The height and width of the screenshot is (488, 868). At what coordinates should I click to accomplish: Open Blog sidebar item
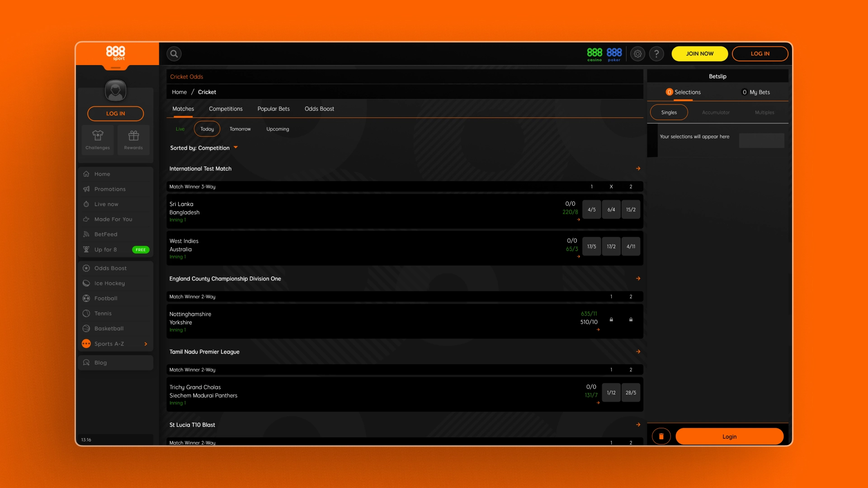(115, 362)
